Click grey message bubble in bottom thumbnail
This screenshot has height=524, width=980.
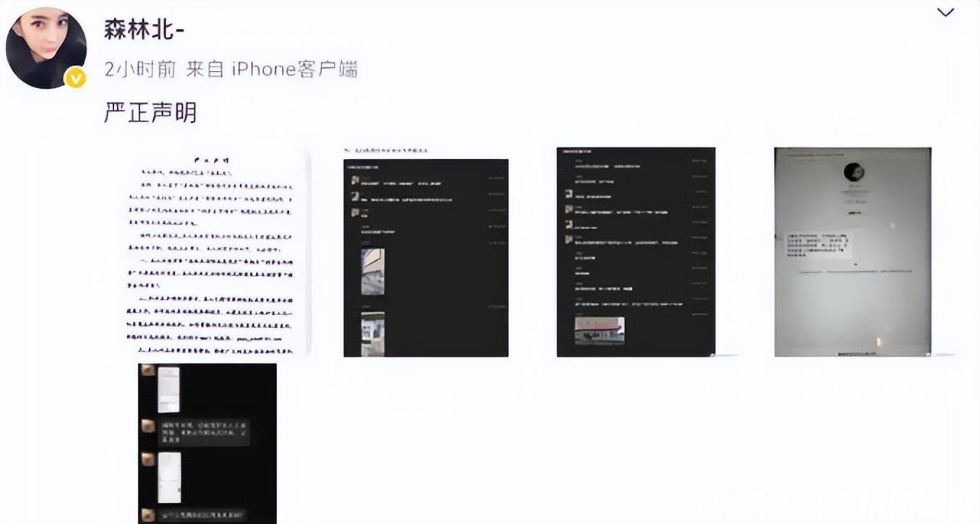tap(204, 433)
